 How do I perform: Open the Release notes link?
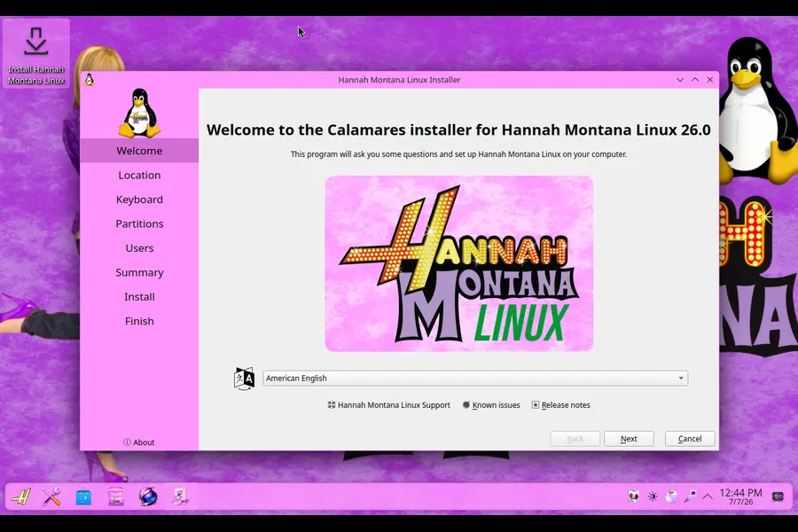561,405
